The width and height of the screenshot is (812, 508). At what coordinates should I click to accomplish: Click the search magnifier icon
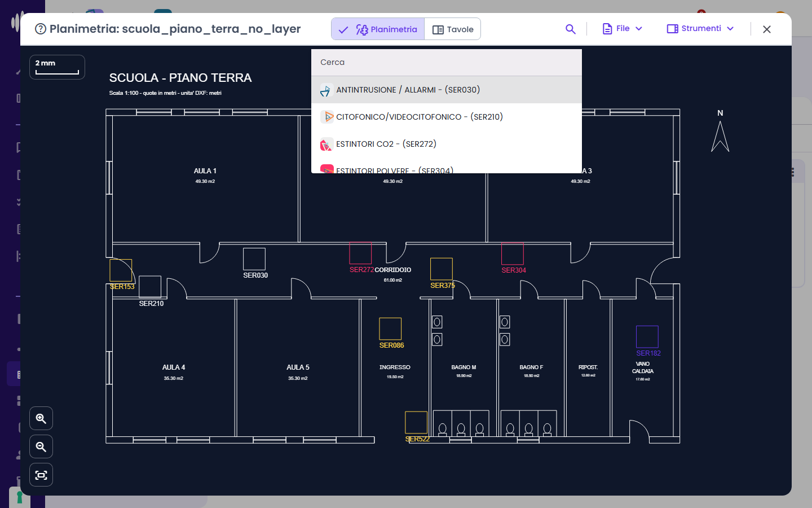click(x=571, y=29)
